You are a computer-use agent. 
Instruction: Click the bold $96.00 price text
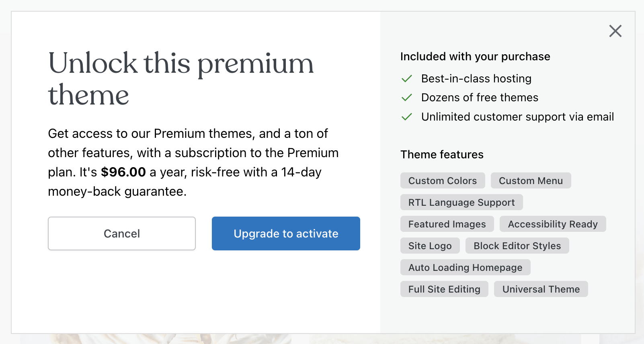tap(123, 172)
